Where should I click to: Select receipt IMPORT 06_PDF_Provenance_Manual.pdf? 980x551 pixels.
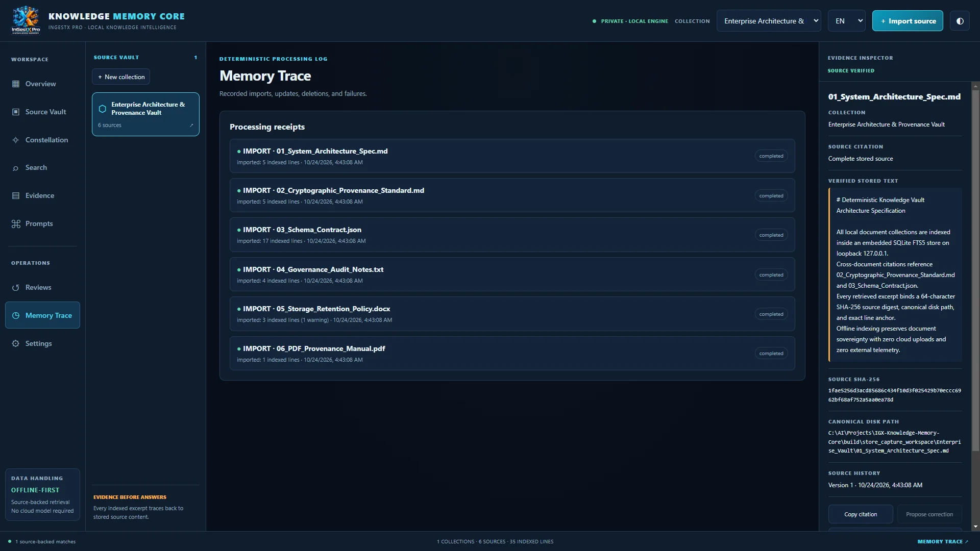[512, 354]
